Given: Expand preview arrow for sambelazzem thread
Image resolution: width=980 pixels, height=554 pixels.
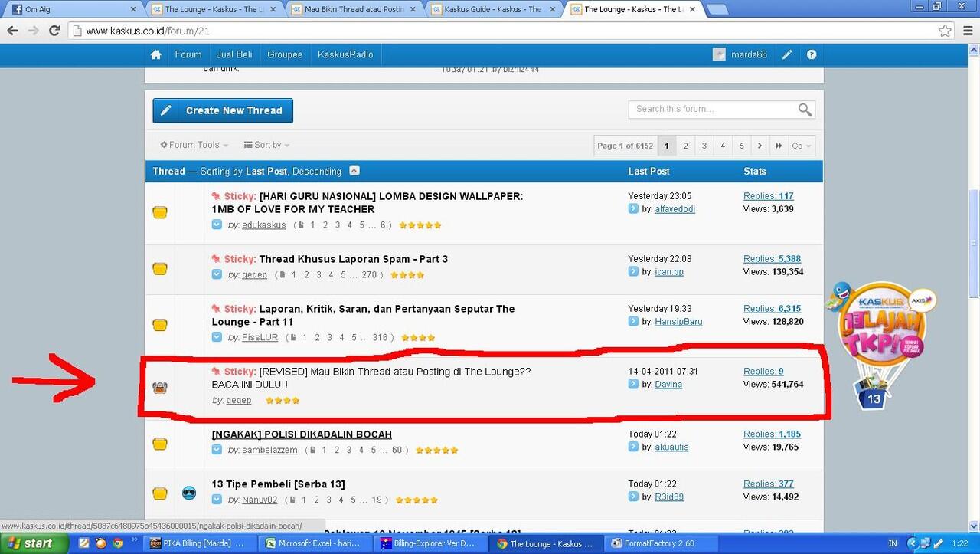Looking at the screenshot, I should [217, 450].
